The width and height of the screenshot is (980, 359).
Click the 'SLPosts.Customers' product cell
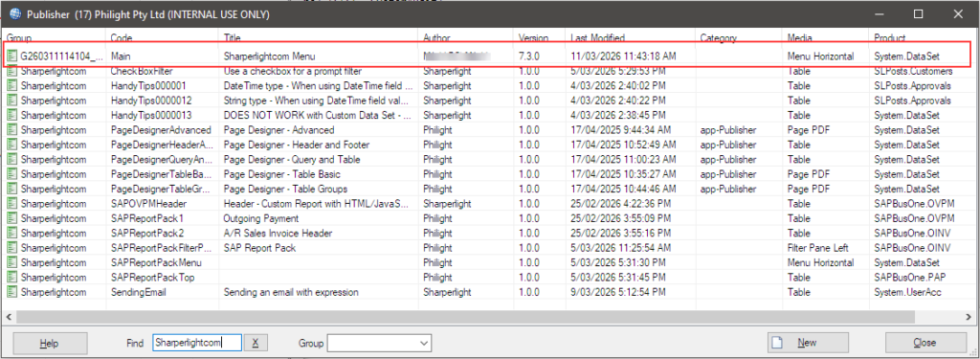pyautogui.click(x=913, y=71)
